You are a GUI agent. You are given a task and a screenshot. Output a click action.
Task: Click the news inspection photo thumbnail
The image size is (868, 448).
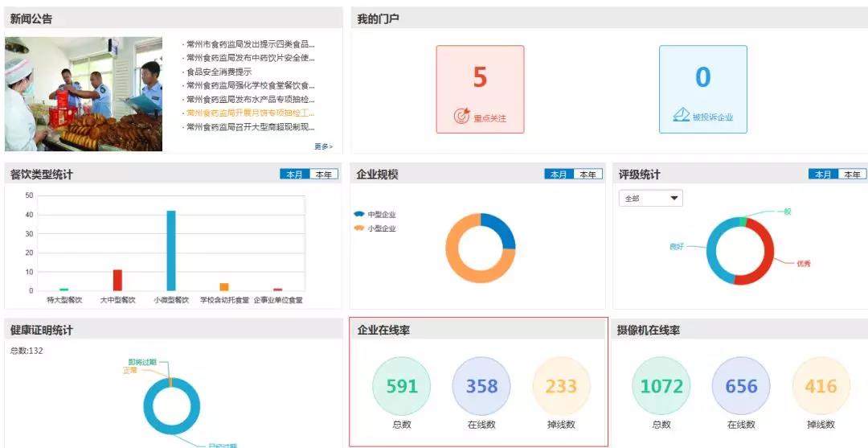[84, 94]
